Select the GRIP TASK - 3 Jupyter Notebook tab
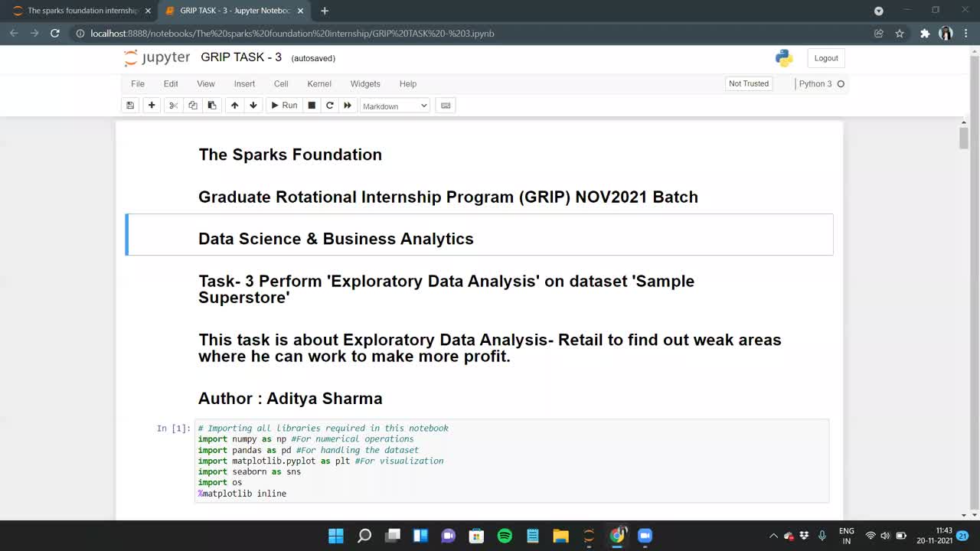980x551 pixels. coord(234,11)
